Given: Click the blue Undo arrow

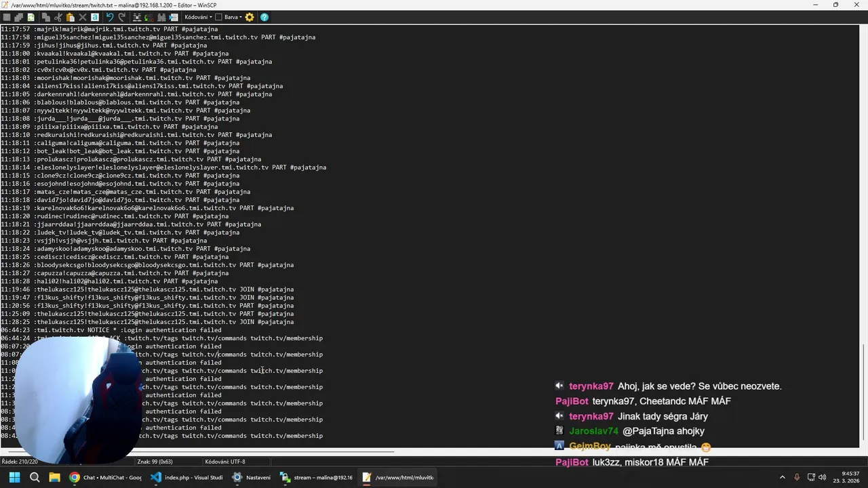Looking at the screenshot, I should 110,17.
